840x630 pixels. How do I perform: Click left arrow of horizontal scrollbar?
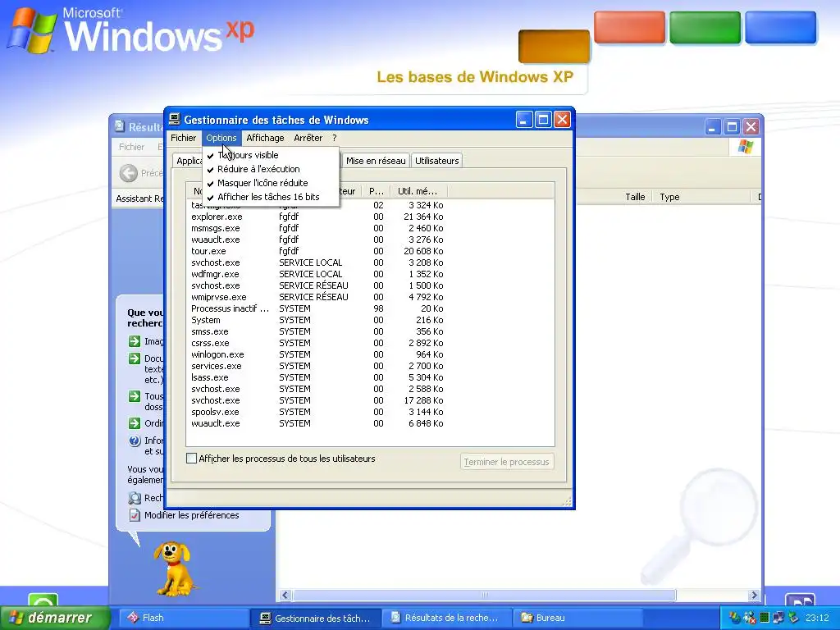(x=285, y=596)
